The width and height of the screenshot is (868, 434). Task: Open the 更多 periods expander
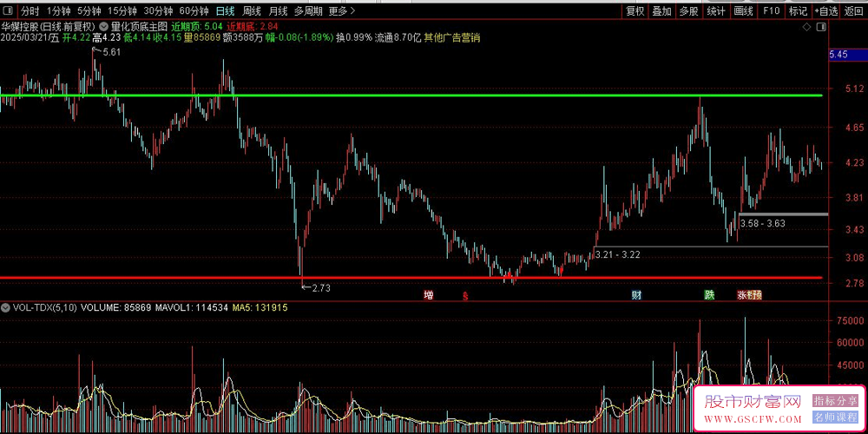341,10
